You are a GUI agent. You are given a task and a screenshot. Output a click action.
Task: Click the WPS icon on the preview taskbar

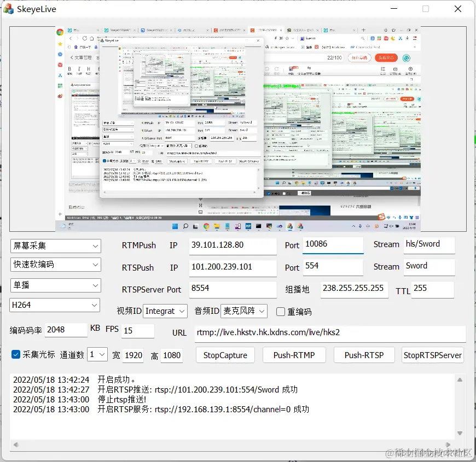point(249,226)
